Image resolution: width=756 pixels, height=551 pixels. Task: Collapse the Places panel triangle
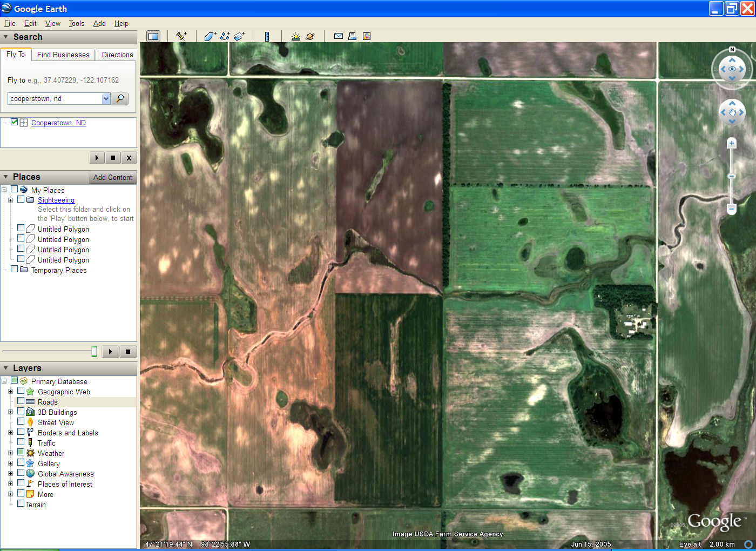point(6,177)
